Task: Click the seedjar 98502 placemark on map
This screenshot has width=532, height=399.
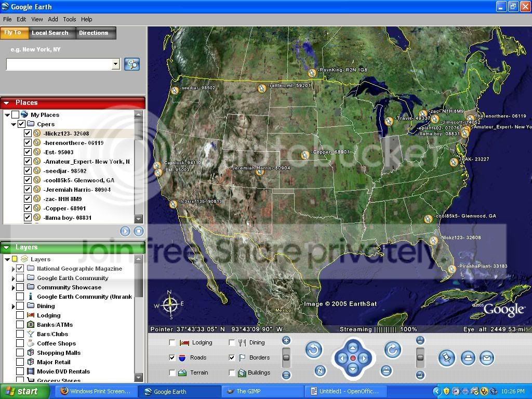Action: pos(175,90)
